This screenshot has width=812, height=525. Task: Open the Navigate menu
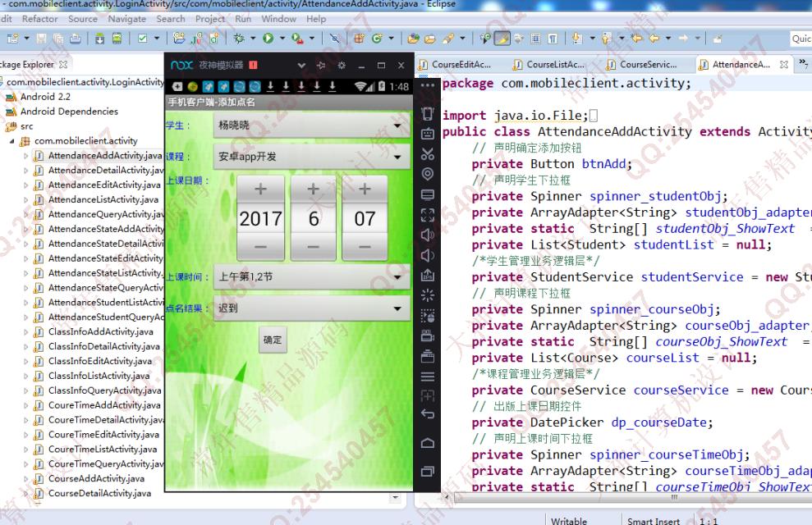click(x=127, y=19)
